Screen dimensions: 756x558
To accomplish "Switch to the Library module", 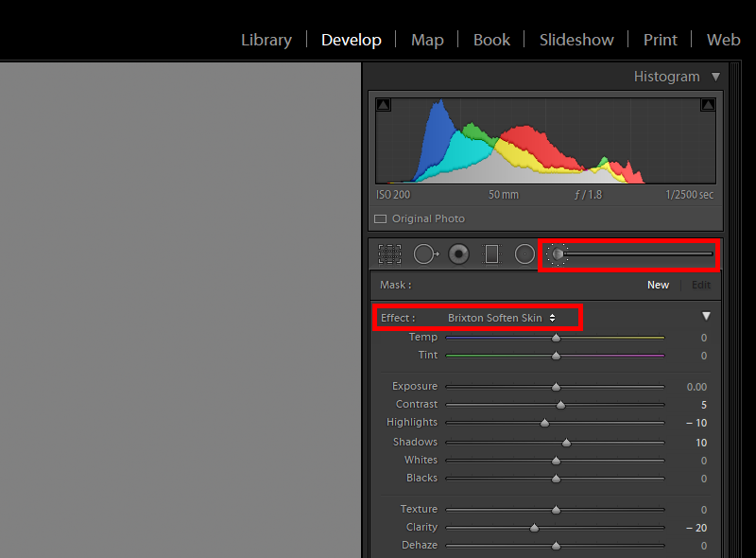I will (266, 40).
